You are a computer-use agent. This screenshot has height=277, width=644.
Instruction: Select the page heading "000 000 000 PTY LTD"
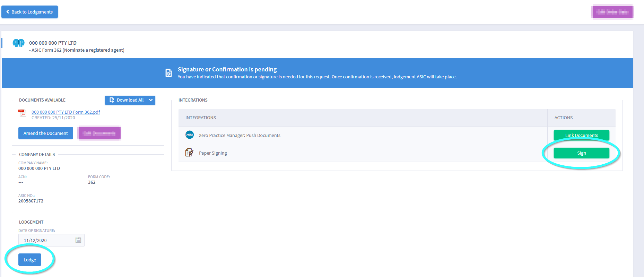53,43
